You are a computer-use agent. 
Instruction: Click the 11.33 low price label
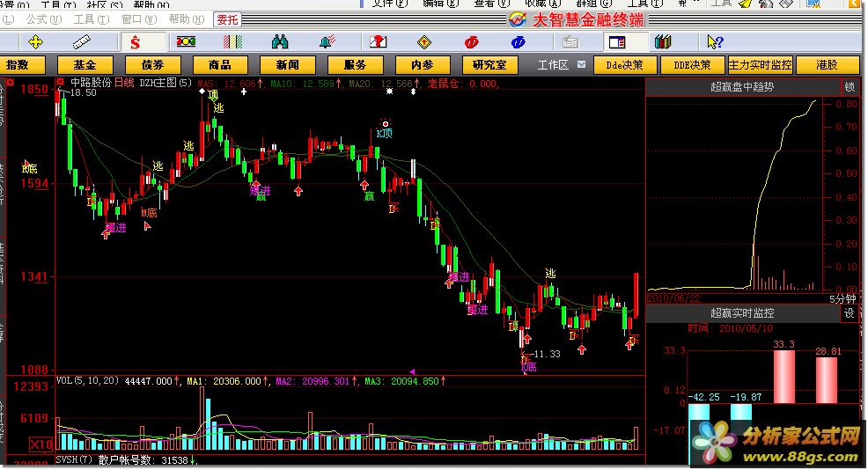coord(547,355)
